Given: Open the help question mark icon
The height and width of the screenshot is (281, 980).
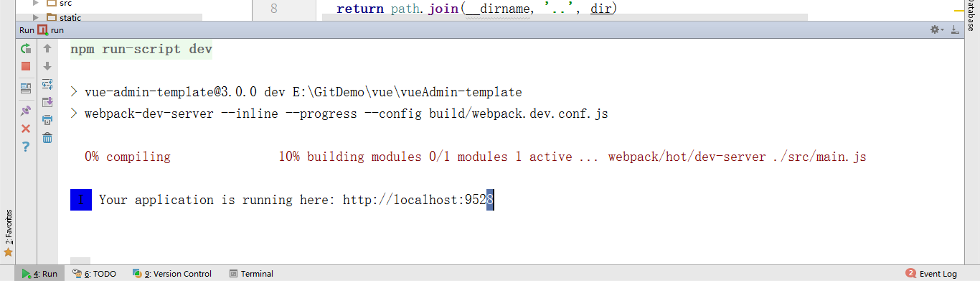Looking at the screenshot, I should pyautogui.click(x=26, y=147).
